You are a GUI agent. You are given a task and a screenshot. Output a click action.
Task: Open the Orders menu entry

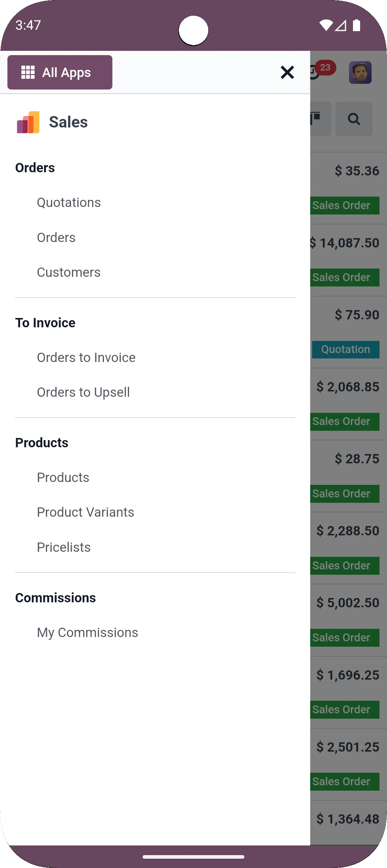point(56,237)
